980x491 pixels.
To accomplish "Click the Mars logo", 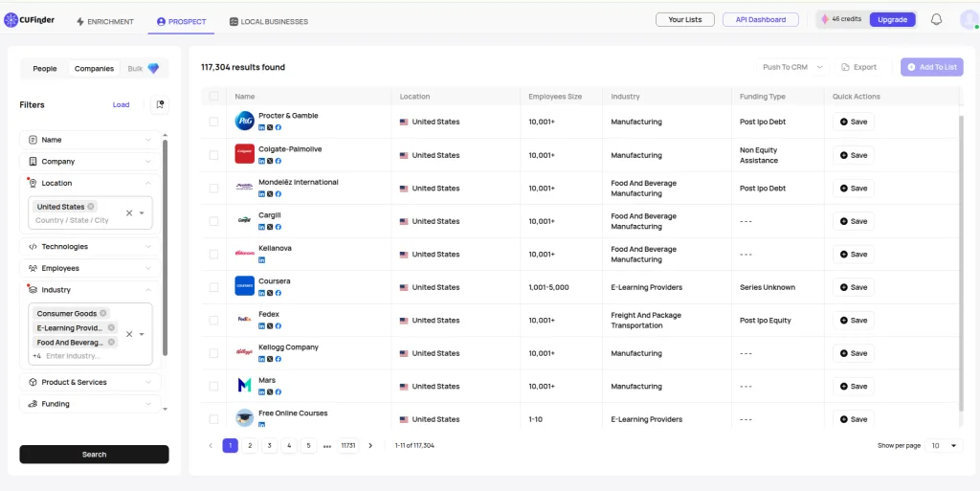I will [244, 386].
